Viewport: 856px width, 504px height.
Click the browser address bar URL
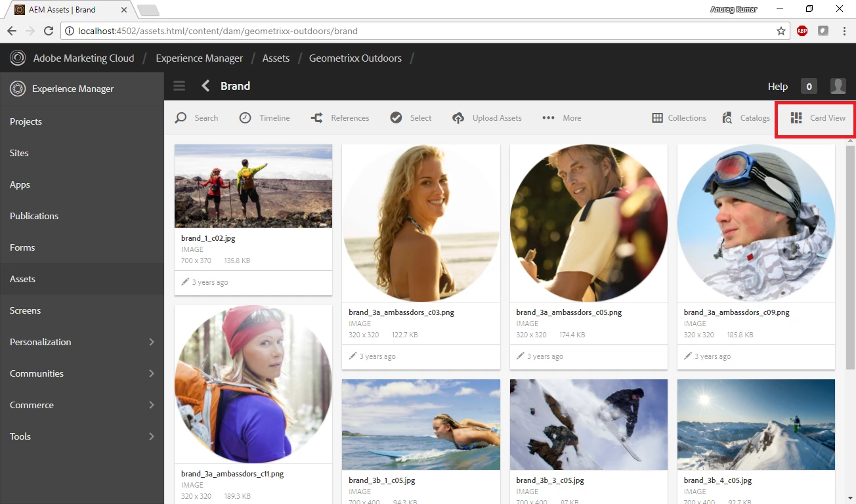click(x=218, y=31)
